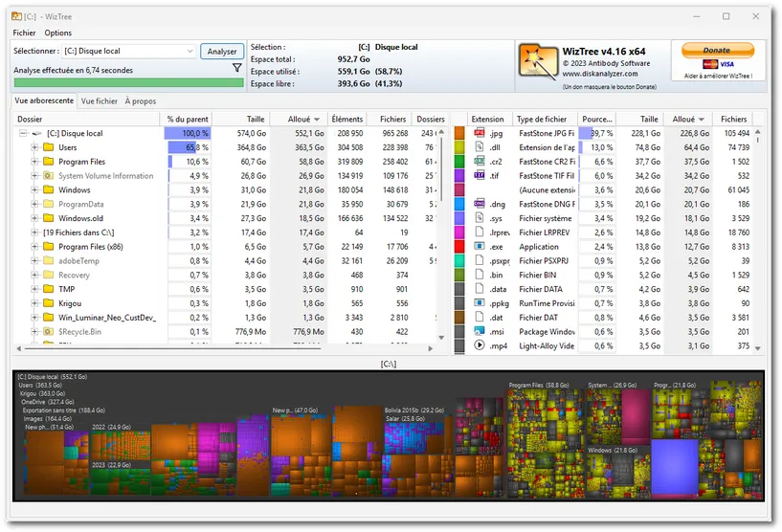Click the filter funnel icon

[237, 68]
